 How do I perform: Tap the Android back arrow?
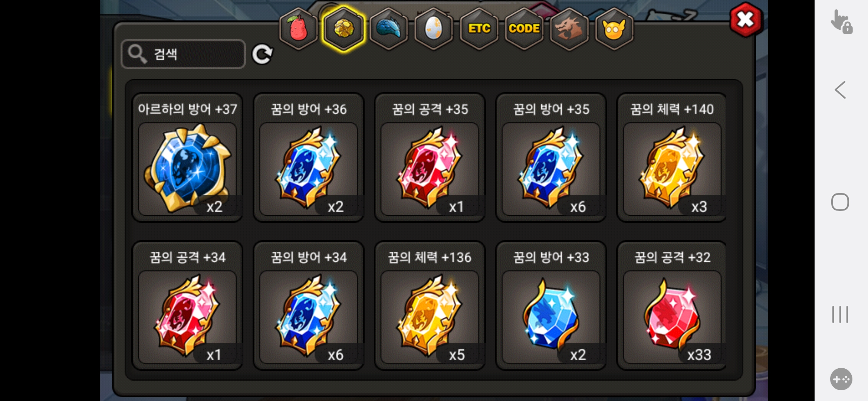[x=840, y=90]
